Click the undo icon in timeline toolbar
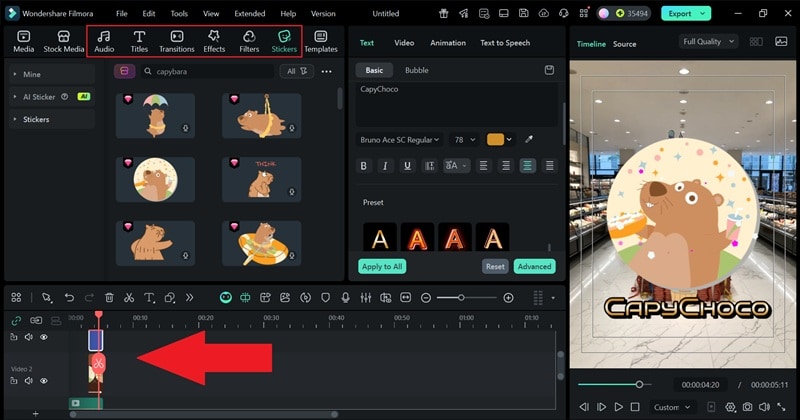The image size is (800, 420). pos(69,298)
